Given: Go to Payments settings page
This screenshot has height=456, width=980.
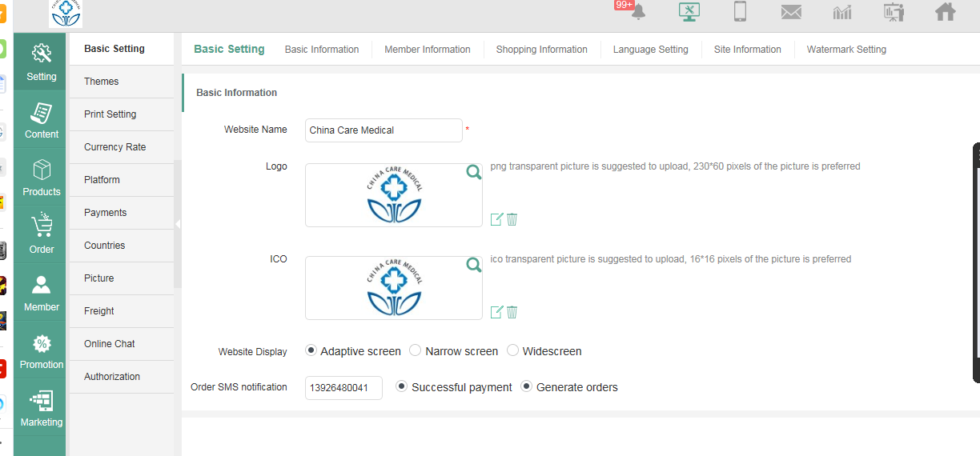Looking at the screenshot, I should pos(106,213).
